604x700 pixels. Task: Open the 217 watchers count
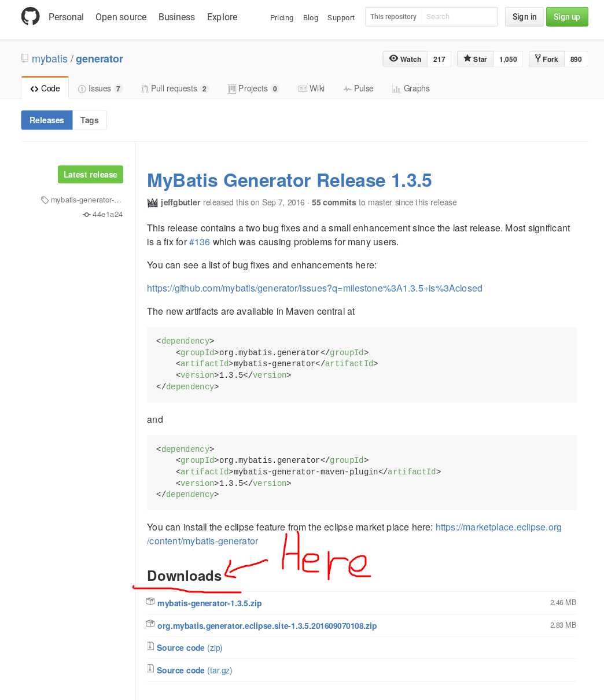[439, 59]
